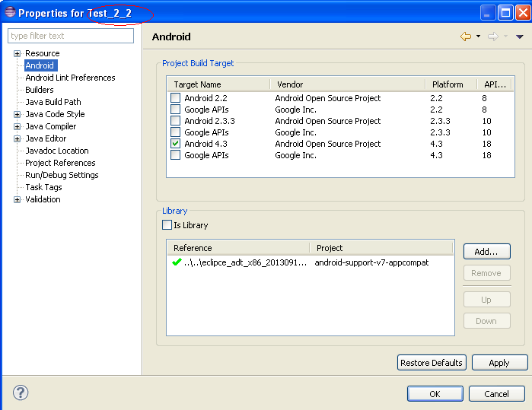Open Project References page
The image size is (532, 410).
tap(60, 163)
